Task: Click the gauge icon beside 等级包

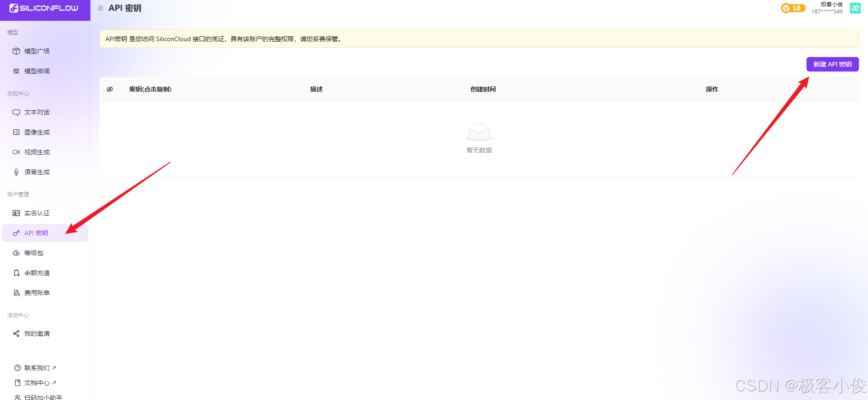Action: pos(16,253)
